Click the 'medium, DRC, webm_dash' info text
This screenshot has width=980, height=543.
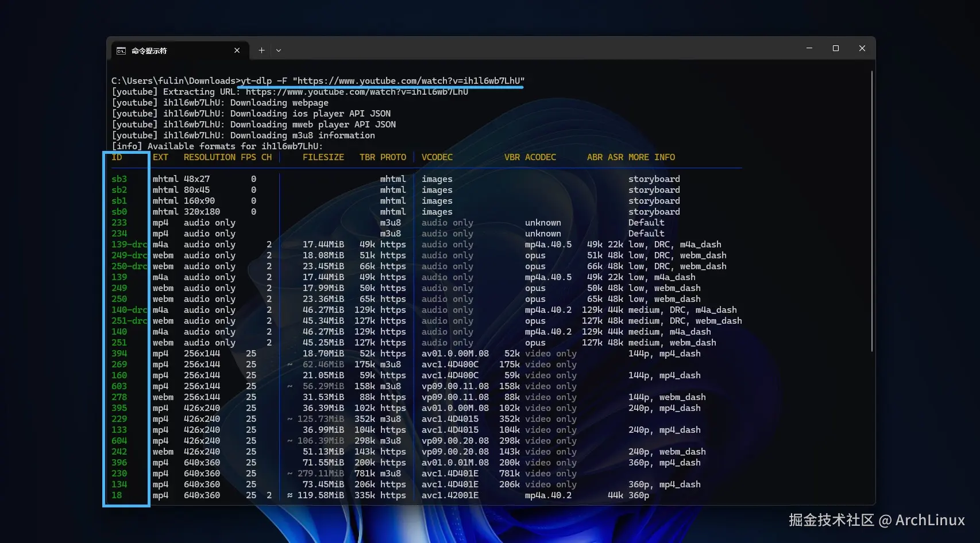tap(685, 321)
